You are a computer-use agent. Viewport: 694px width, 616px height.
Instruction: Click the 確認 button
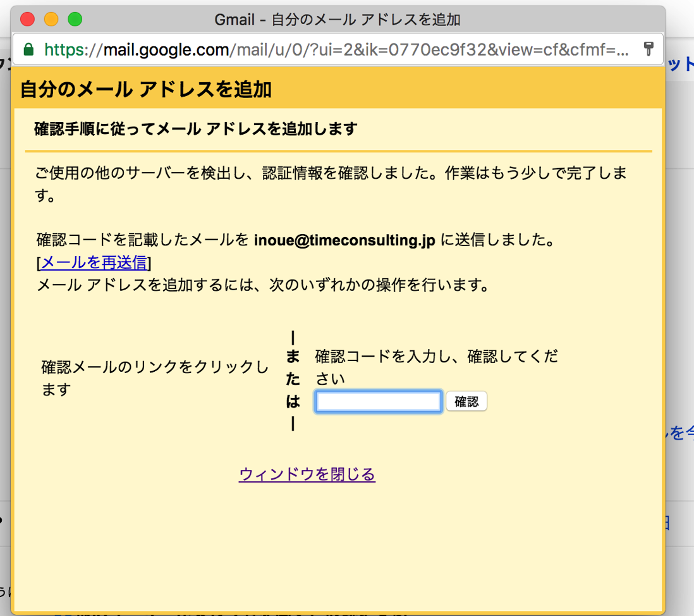[466, 401]
